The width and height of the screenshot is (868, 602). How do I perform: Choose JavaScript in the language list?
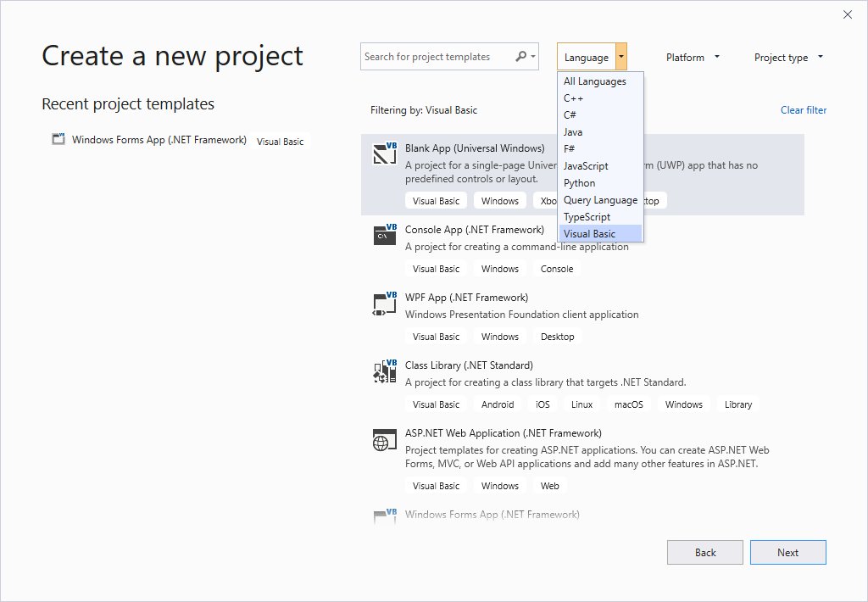[600, 166]
